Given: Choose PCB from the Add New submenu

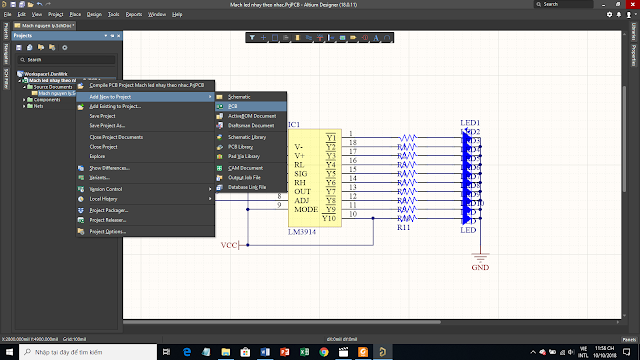Looking at the screenshot, I should coord(251,106).
